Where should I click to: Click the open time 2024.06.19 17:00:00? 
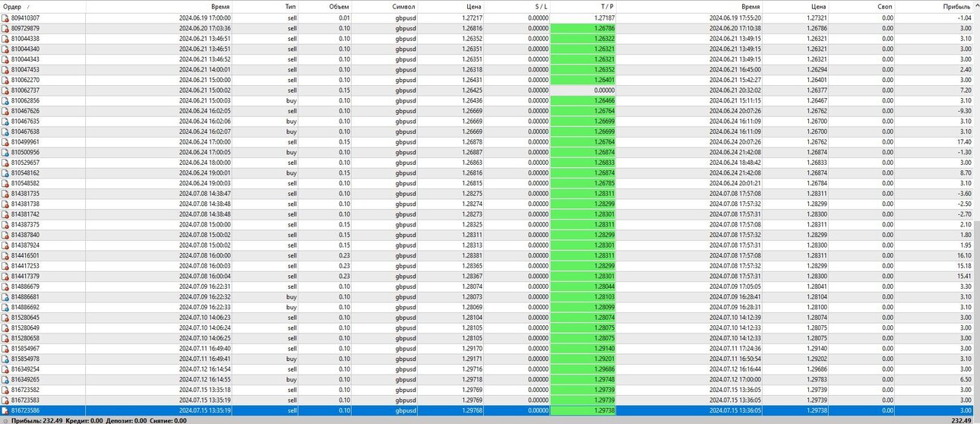205,17
